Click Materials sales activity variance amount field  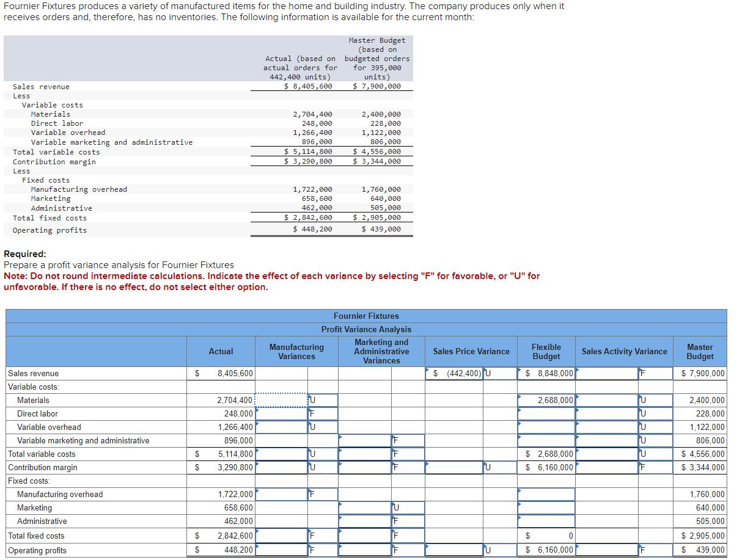click(x=607, y=401)
